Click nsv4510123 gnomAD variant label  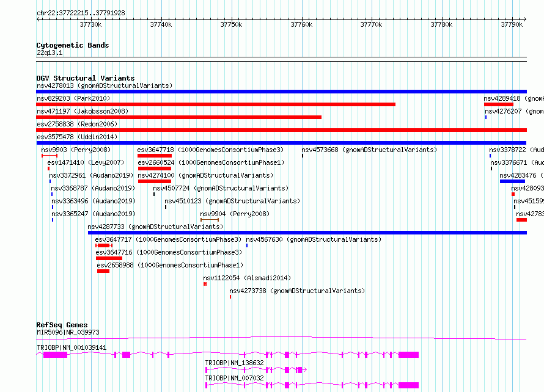pyautogui.click(x=232, y=201)
